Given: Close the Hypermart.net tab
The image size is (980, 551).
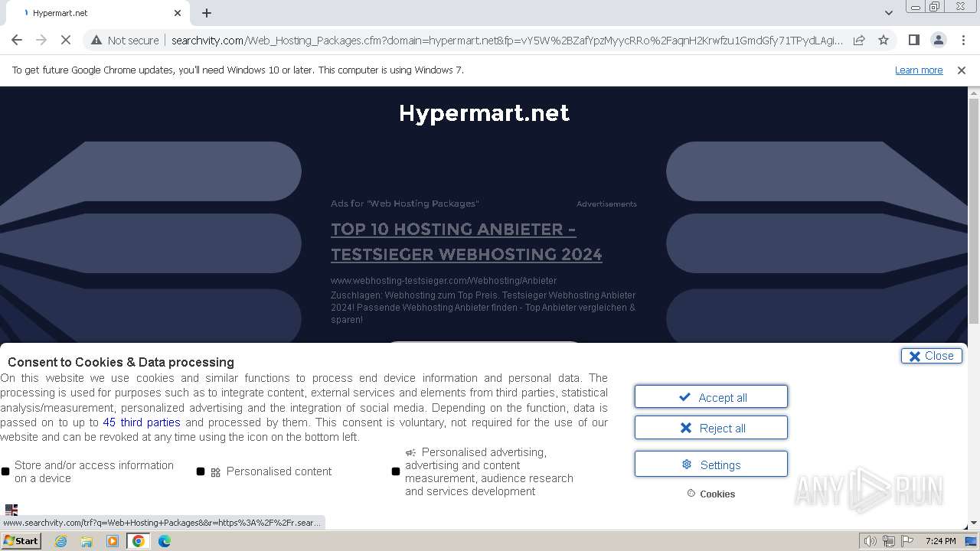Looking at the screenshot, I should pos(178,13).
